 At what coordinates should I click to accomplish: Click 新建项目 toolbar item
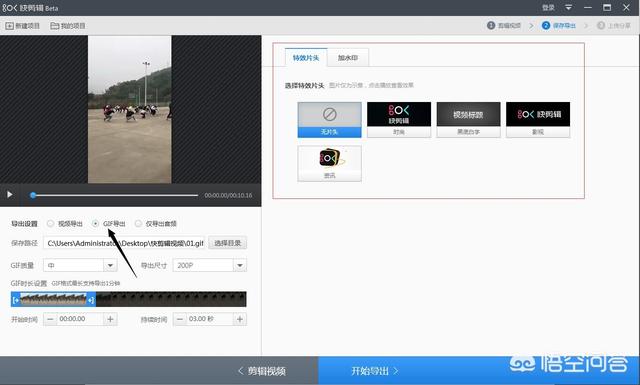tap(22, 26)
